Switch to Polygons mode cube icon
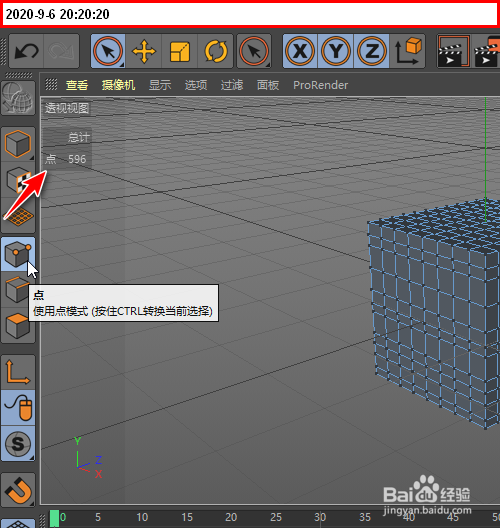The height and width of the screenshot is (528, 500). 18,326
